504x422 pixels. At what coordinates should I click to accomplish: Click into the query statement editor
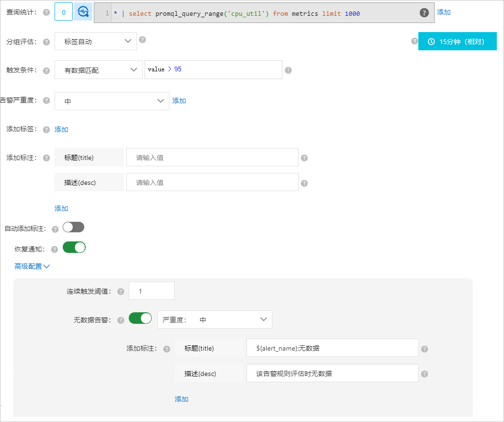pos(264,13)
